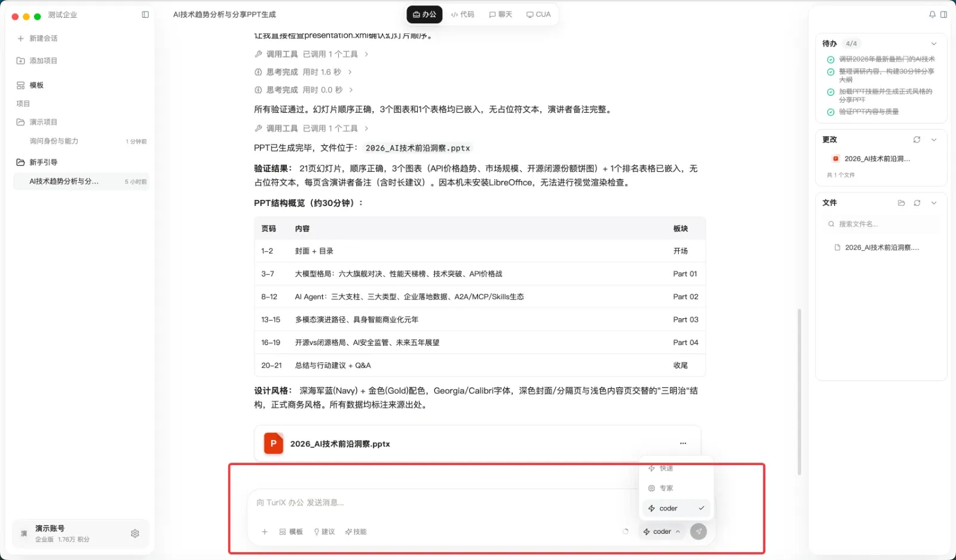Screen dimensions: 956x560
Task: Click table cell 多模态演进路径、具身智能商业化元年
Action: 357,320
